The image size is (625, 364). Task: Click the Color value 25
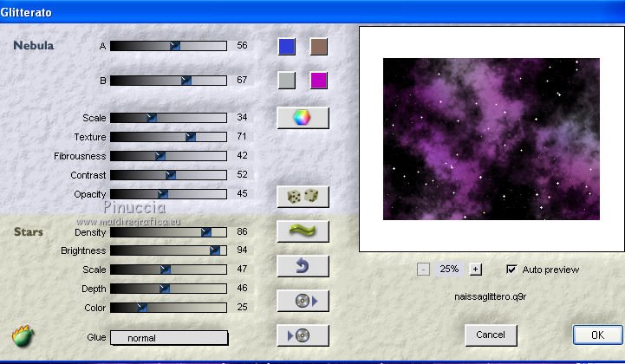(242, 307)
